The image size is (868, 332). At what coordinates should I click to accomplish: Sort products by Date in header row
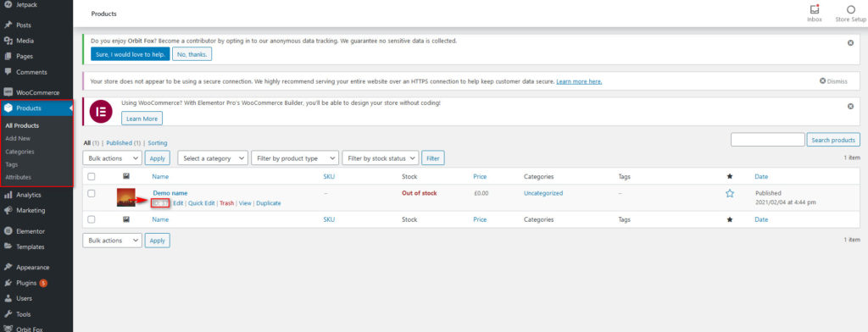click(x=761, y=176)
